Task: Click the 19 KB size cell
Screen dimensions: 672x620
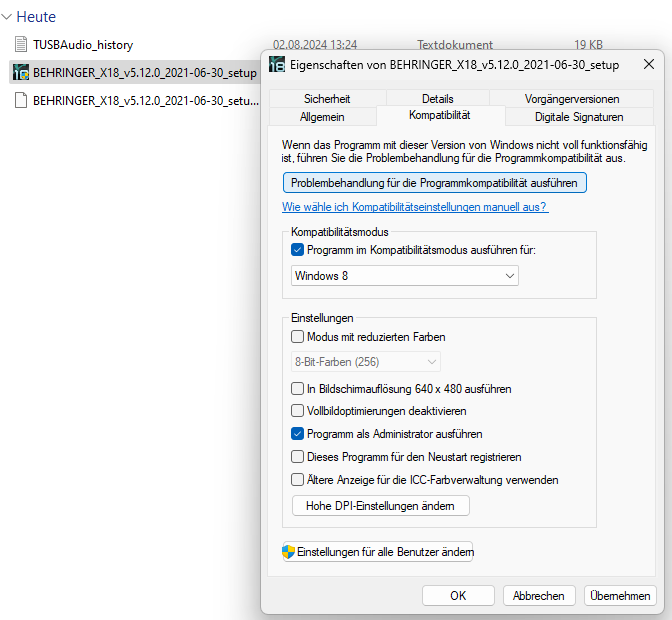Action: [x=588, y=44]
